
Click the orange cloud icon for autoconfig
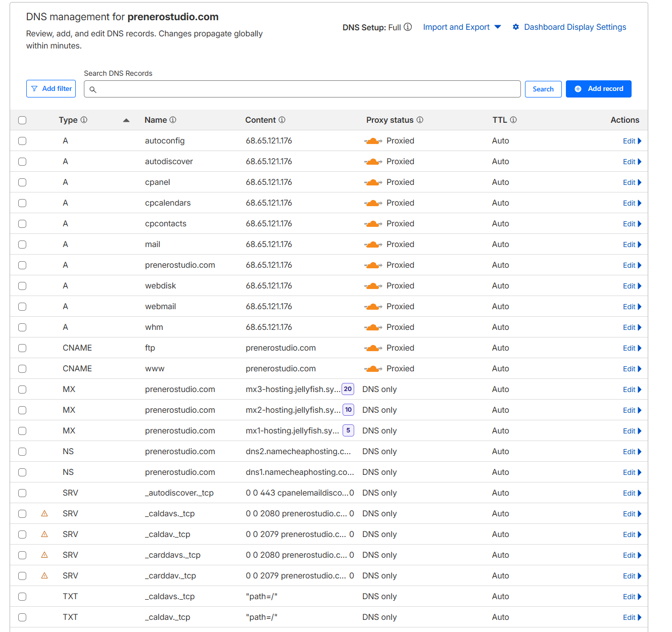pyautogui.click(x=373, y=141)
